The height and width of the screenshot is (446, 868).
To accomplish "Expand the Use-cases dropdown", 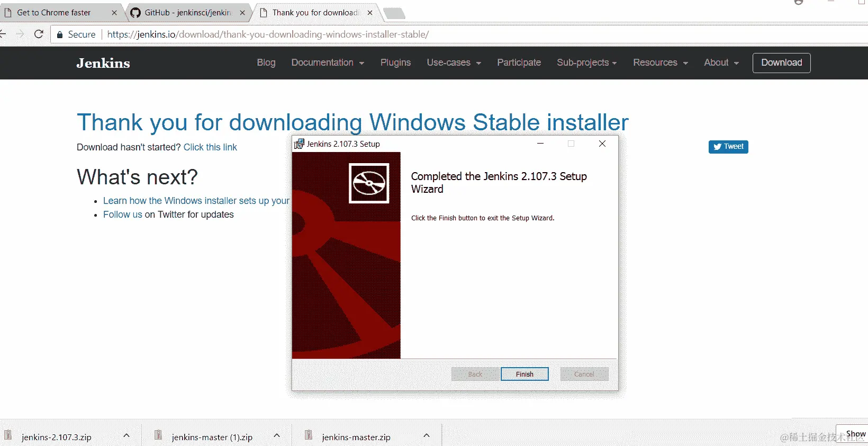I will tap(454, 63).
